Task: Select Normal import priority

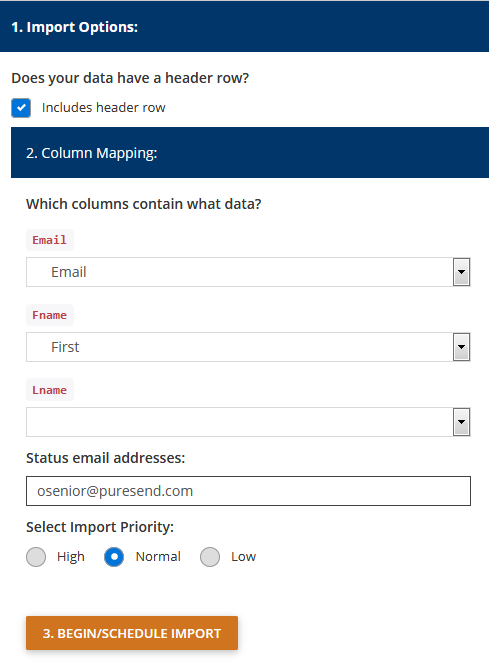Action: pyautogui.click(x=114, y=557)
